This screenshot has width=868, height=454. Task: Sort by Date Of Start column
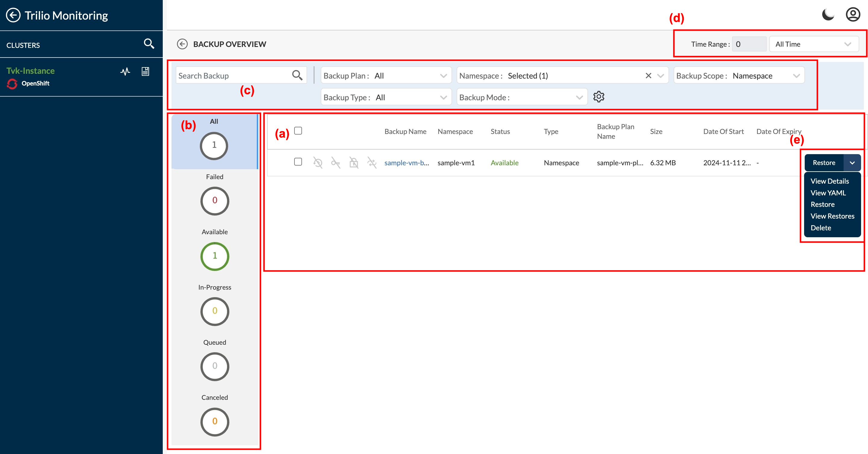[x=723, y=132]
